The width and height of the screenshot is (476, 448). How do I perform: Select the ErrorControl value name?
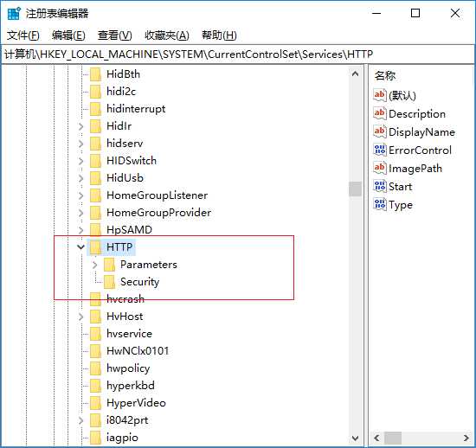420,150
